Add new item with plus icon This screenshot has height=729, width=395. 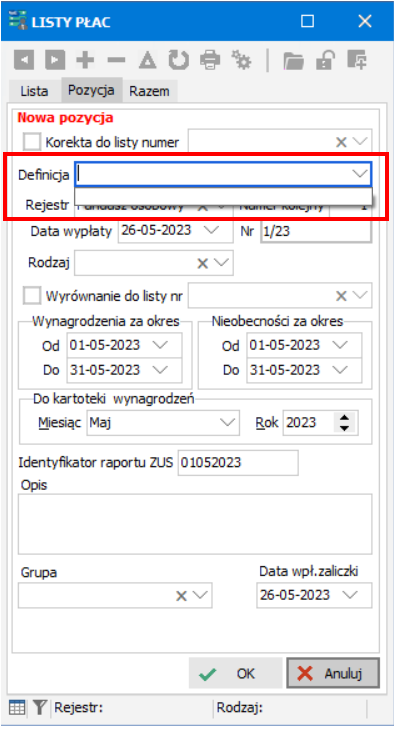pyautogui.click(x=85, y=60)
